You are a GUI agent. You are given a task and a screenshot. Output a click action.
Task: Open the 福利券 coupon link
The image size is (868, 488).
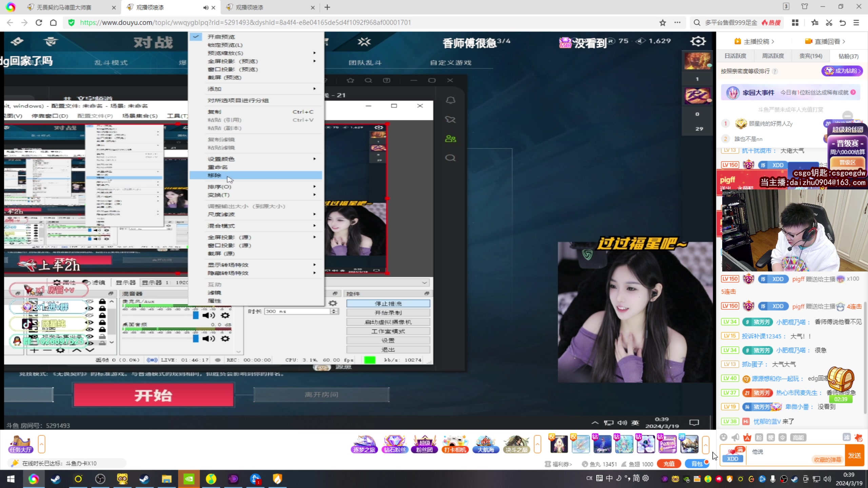coord(558,464)
